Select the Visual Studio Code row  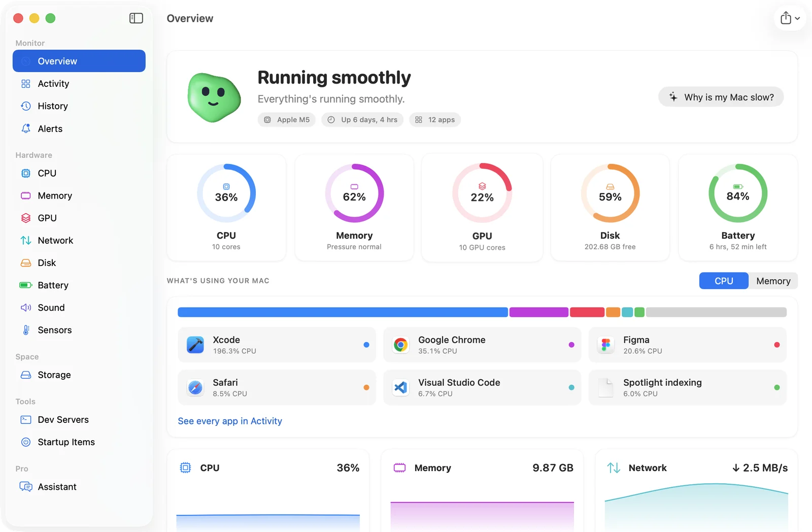pos(482,387)
